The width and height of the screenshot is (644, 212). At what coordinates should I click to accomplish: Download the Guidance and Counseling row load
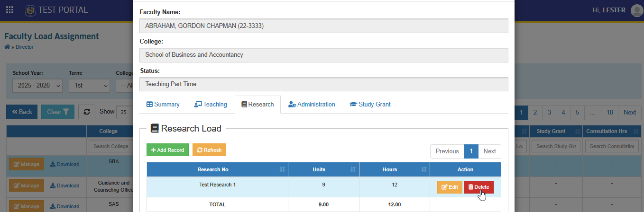pos(64,186)
